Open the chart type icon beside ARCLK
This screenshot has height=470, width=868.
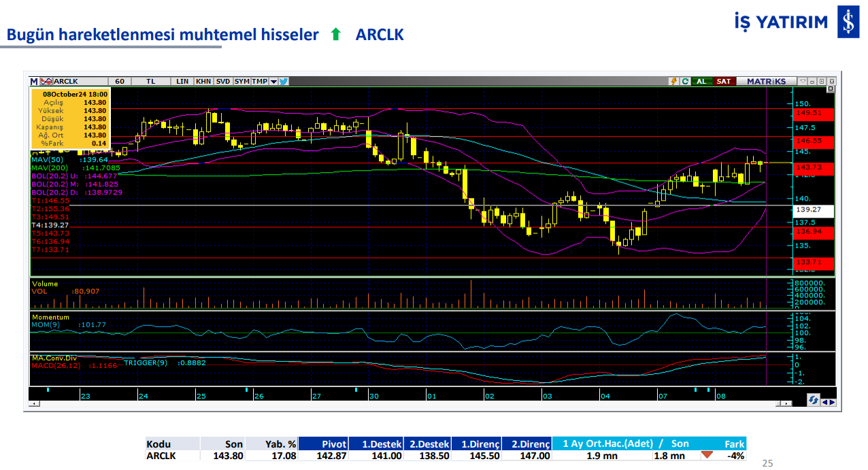(x=46, y=81)
